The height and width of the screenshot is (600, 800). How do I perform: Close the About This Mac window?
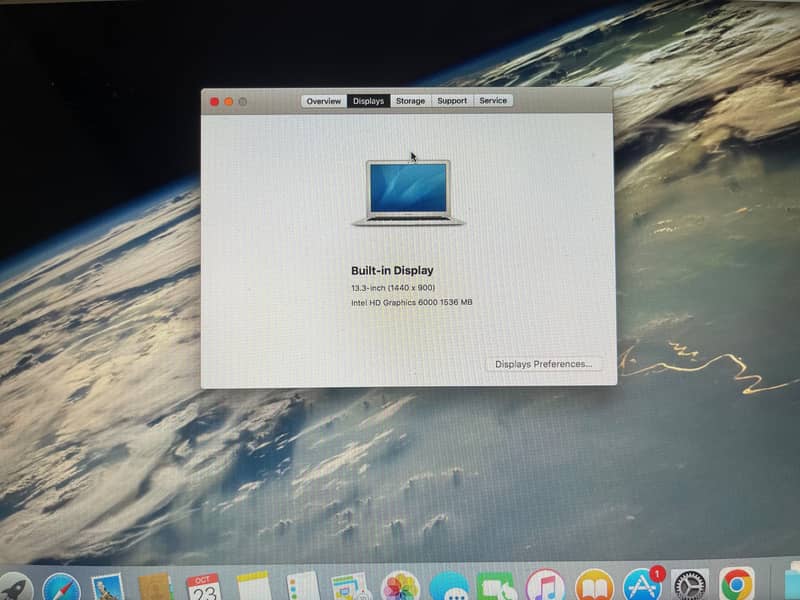point(214,102)
